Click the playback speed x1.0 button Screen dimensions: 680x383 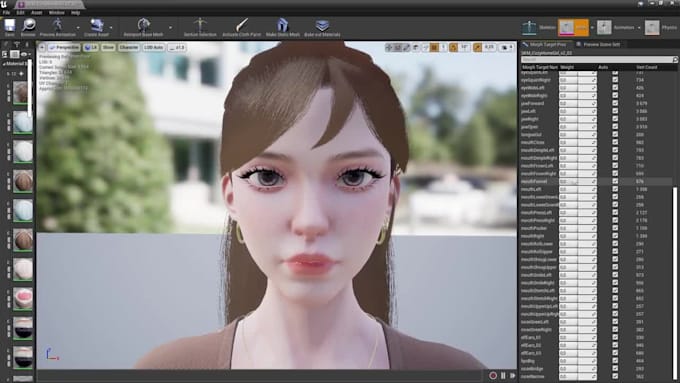click(x=177, y=47)
